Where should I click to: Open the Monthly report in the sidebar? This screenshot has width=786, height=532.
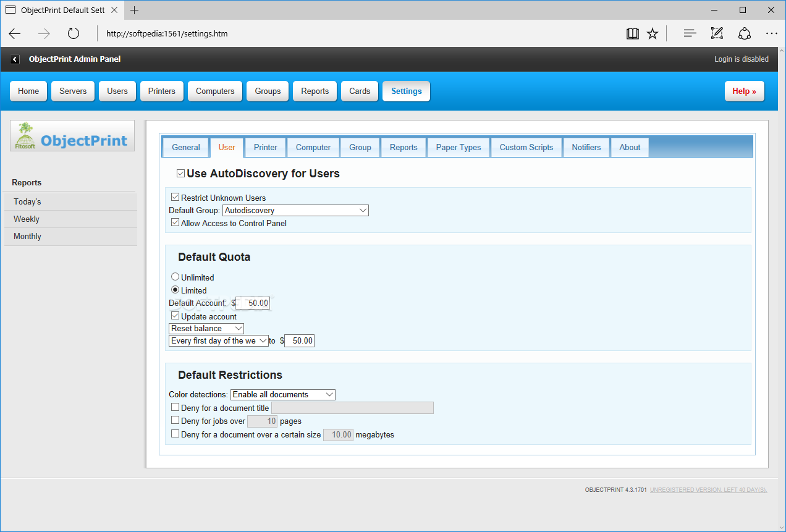70,236
